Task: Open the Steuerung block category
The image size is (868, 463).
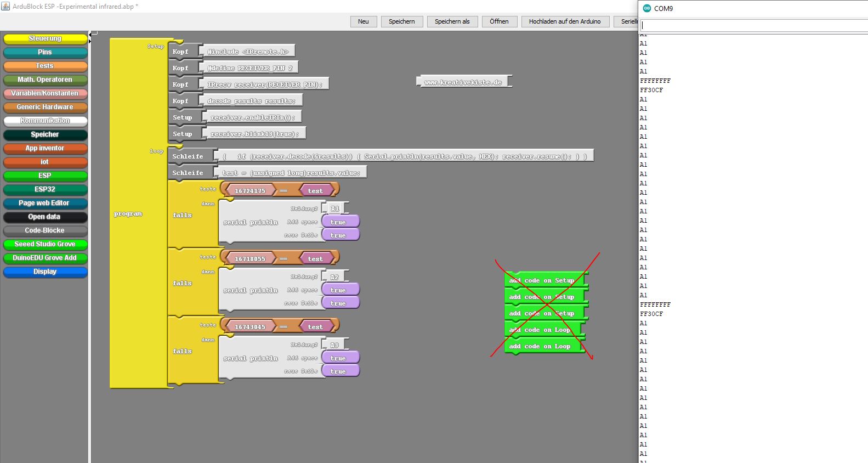Action: [45, 38]
